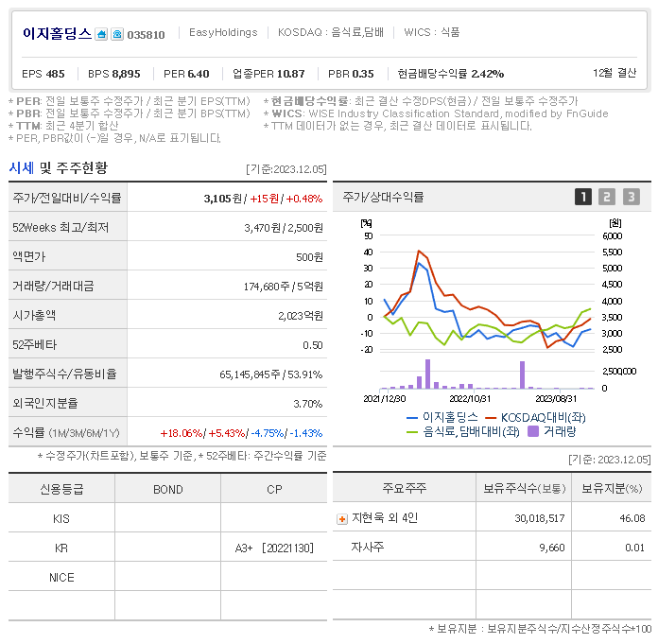Image resolution: width=658 pixels, height=644 pixels.
Task: Click the 이지홀딩스 blue line legend
Action: click(442, 417)
